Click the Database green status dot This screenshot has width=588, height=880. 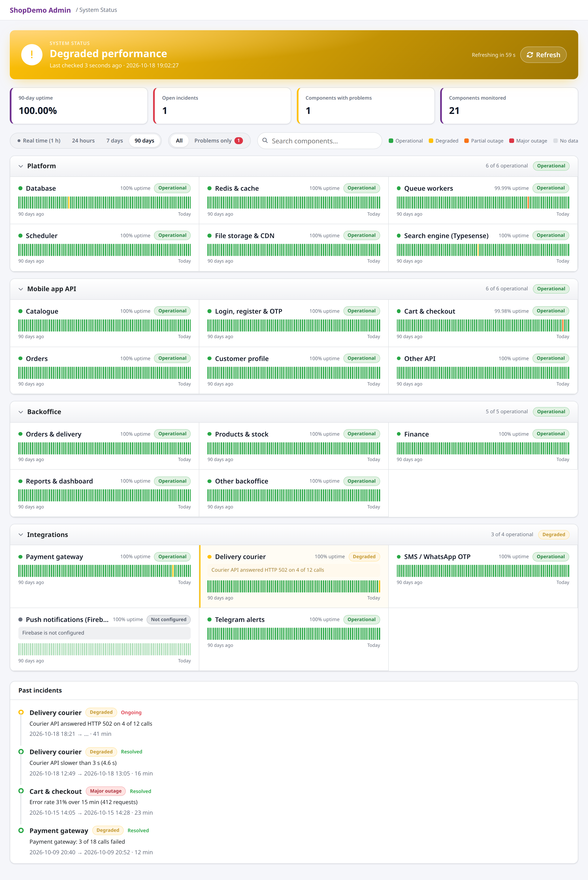21,188
